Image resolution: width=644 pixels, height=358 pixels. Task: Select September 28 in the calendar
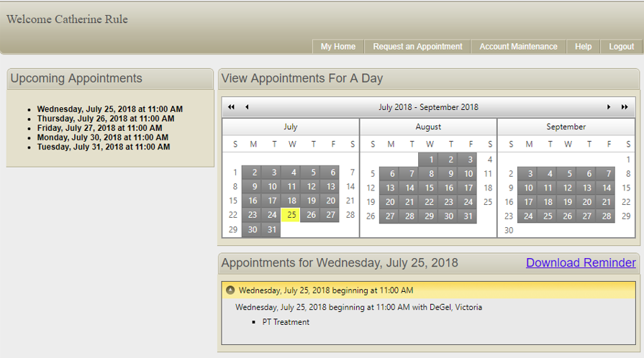pos(607,216)
